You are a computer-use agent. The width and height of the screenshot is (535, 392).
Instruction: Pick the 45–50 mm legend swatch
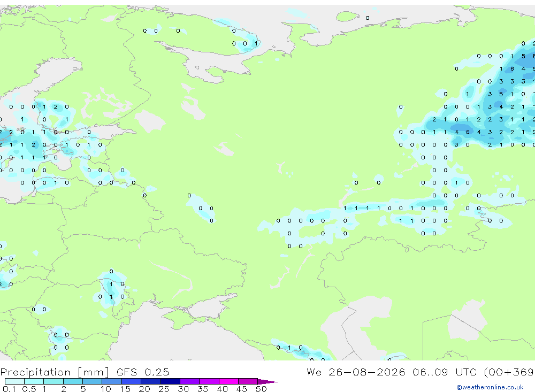(x=248, y=381)
